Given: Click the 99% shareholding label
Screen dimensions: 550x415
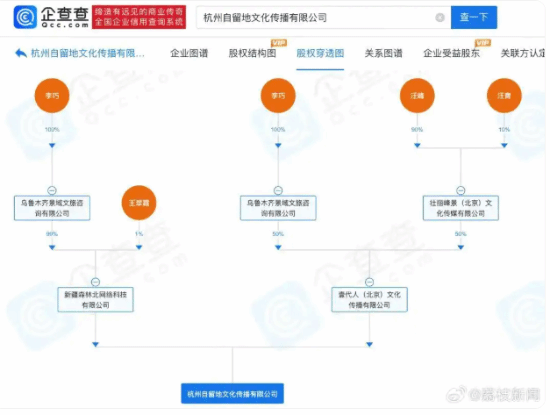Looking at the screenshot, I should (x=52, y=234).
